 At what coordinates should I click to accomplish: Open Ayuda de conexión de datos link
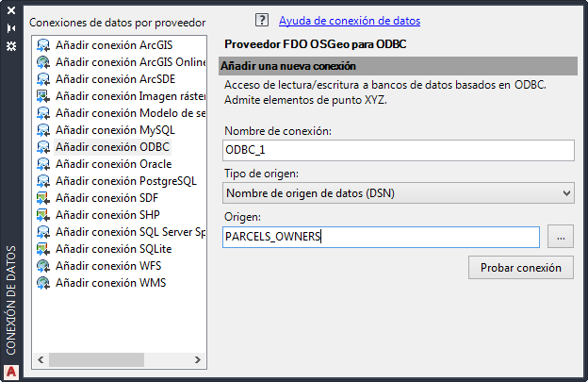(x=350, y=20)
